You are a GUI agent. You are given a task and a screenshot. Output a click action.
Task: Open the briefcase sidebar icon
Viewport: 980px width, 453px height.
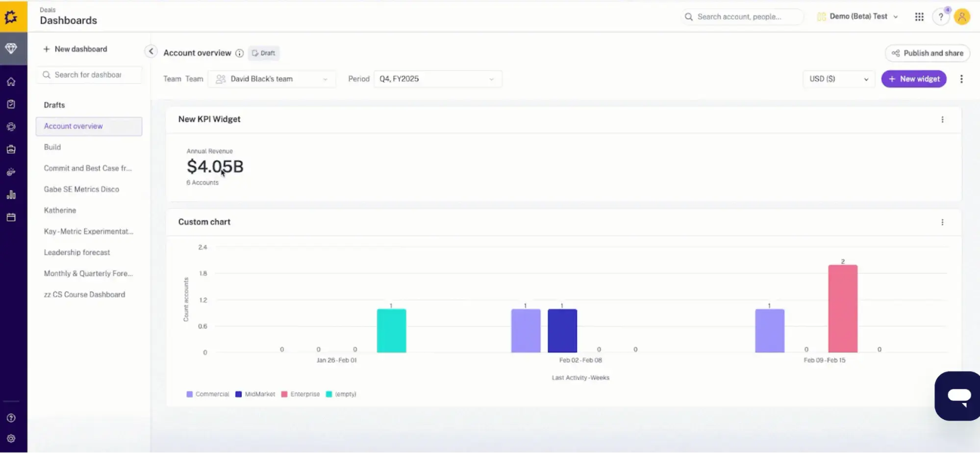11,149
